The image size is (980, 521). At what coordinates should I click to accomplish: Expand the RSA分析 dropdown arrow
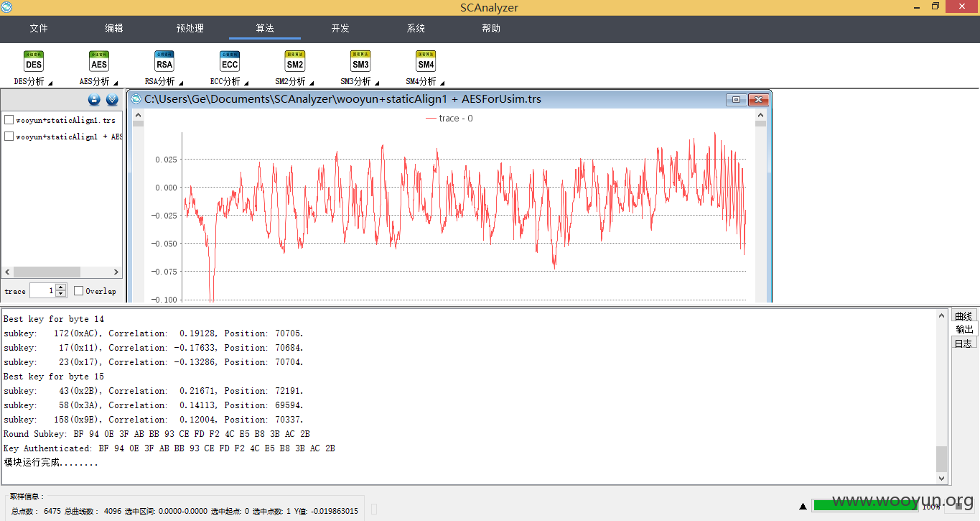click(181, 83)
